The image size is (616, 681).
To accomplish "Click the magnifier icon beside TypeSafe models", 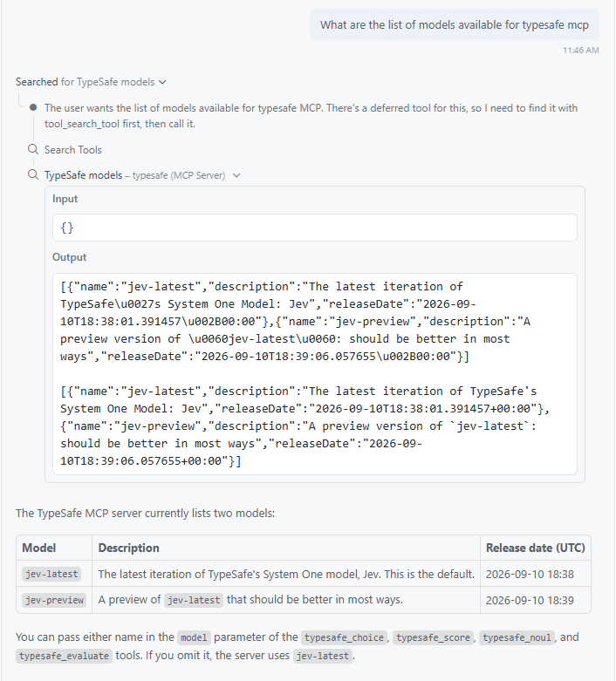I will point(33,175).
